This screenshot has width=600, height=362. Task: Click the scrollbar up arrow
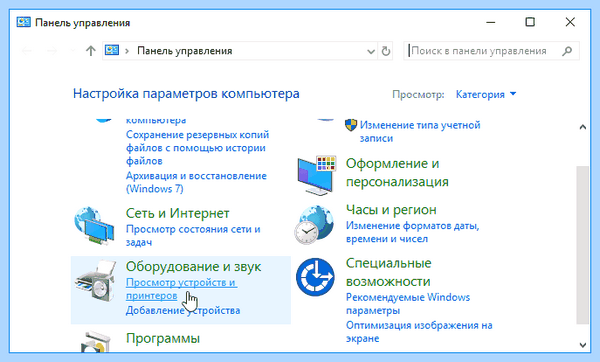coord(583,127)
